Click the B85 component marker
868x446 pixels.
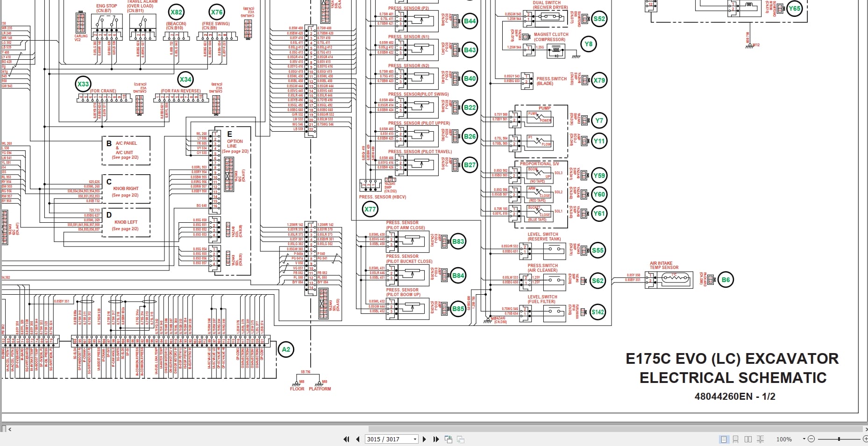click(x=458, y=309)
